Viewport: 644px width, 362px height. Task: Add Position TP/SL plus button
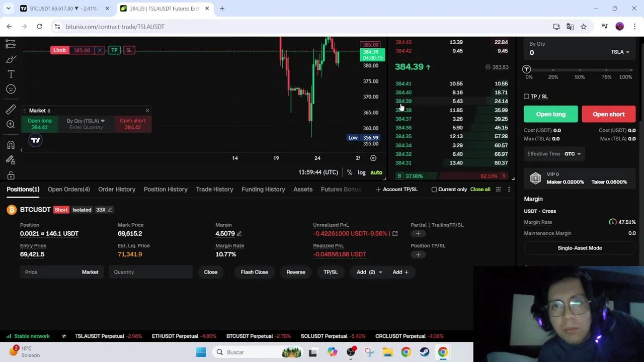coord(418,254)
